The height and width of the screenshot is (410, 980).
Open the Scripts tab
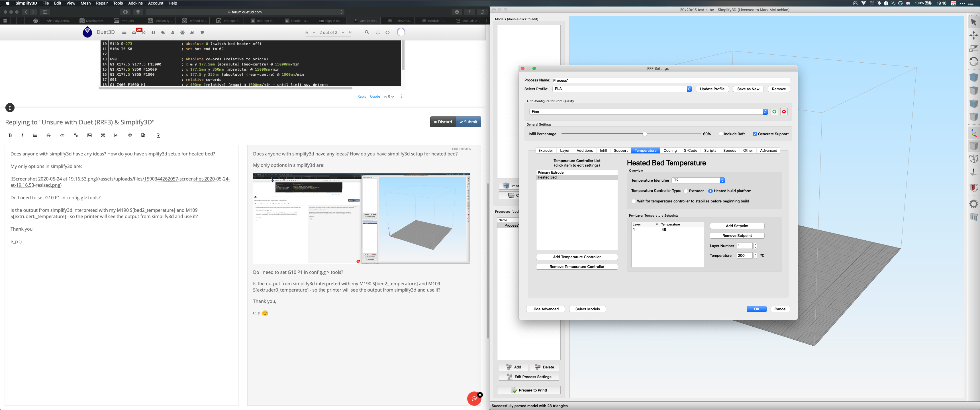click(x=710, y=151)
